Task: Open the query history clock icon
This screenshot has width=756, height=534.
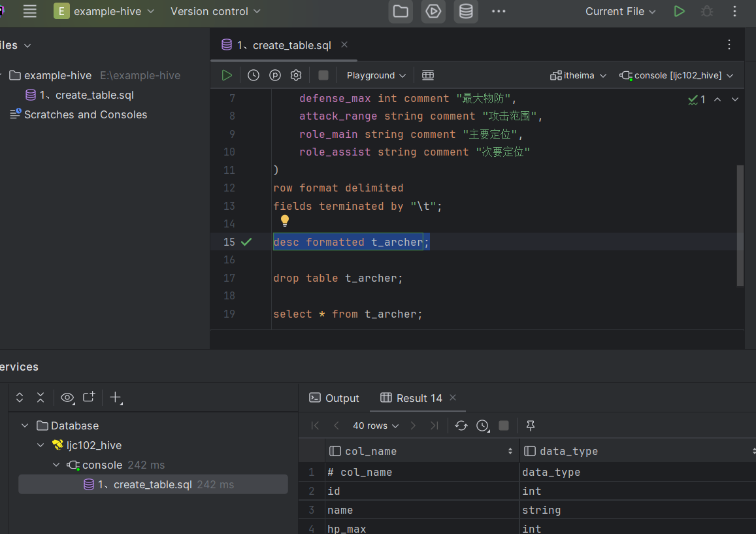Action: (x=254, y=75)
